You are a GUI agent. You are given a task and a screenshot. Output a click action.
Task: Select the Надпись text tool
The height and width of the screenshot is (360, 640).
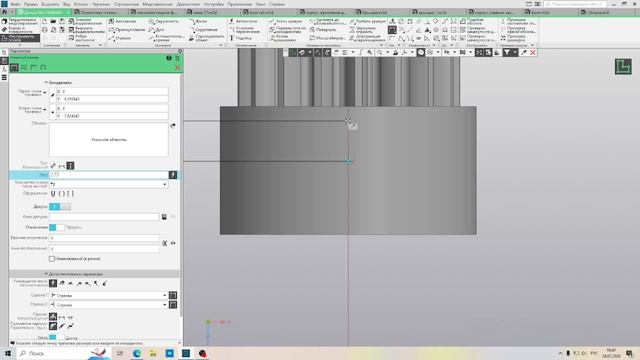point(240,38)
